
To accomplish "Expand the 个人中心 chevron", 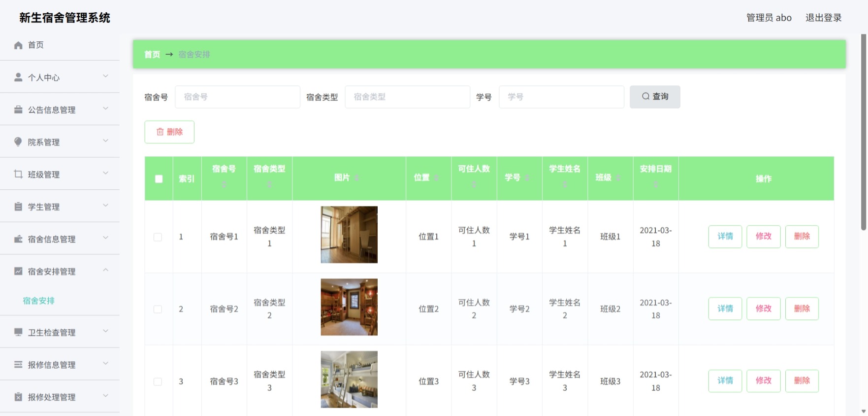I will tap(105, 76).
